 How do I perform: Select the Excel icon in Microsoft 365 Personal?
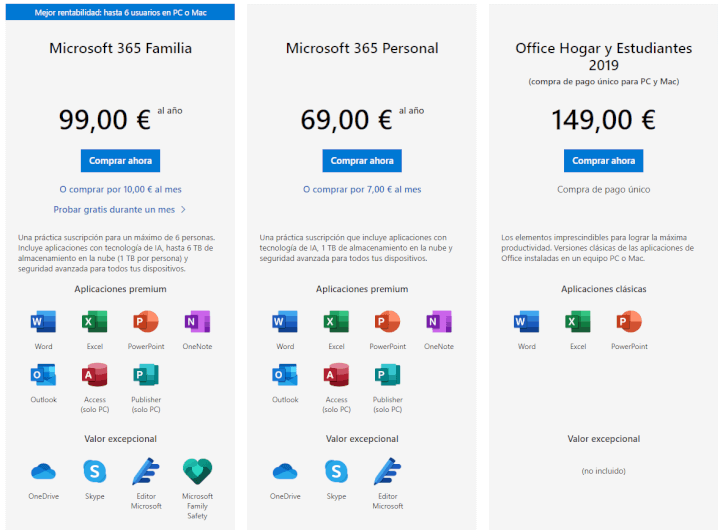point(336,321)
